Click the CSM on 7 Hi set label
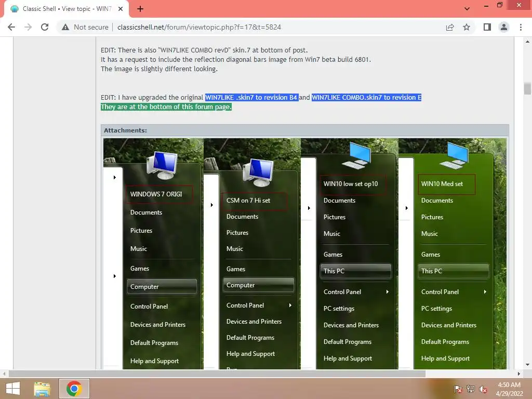 pyautogui.click(x=248, y=201)
